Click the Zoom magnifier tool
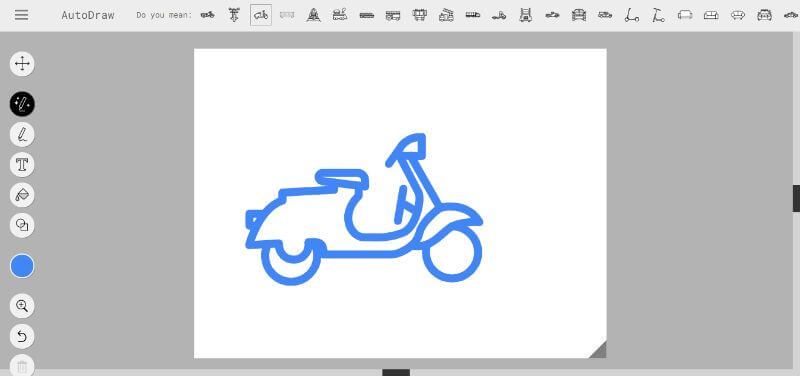800x376 pixels. click(22, 306)
